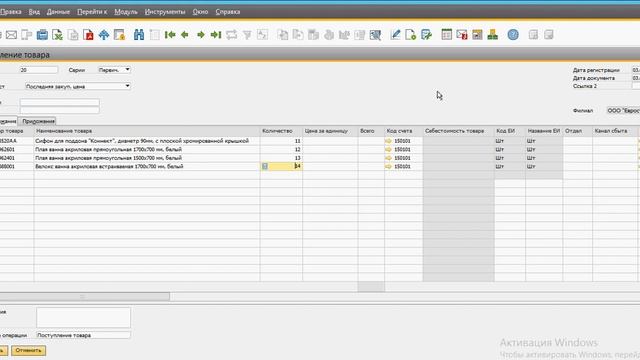Image resolution: width=640 pixels, height=360 pixels.
Task: Click the Филиал field with ООО value
Action: 623,111
